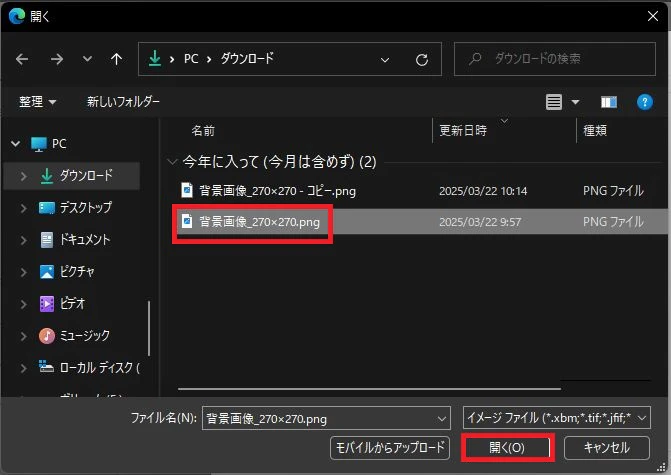
Task: Click PNG icon of 背景画像_270×270 - コピー.png
Action: click(187, 190)
